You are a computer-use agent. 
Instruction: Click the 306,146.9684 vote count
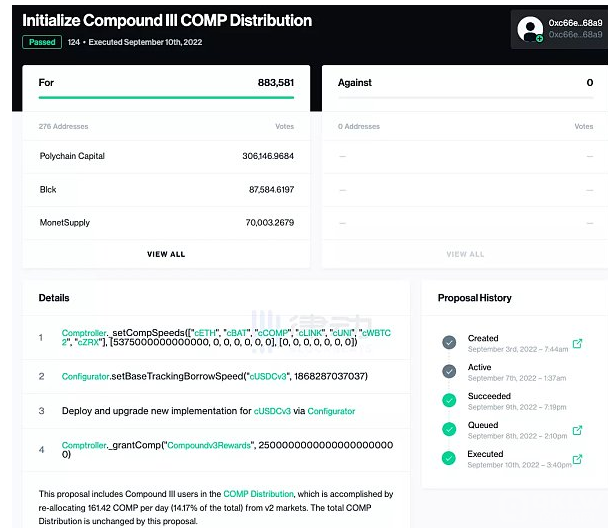click(268, 156)
